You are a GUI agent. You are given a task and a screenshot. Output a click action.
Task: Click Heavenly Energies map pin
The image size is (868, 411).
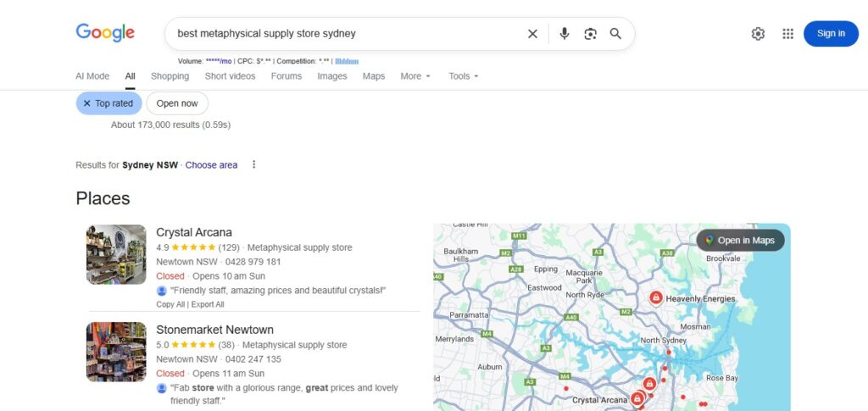(655, 298)
